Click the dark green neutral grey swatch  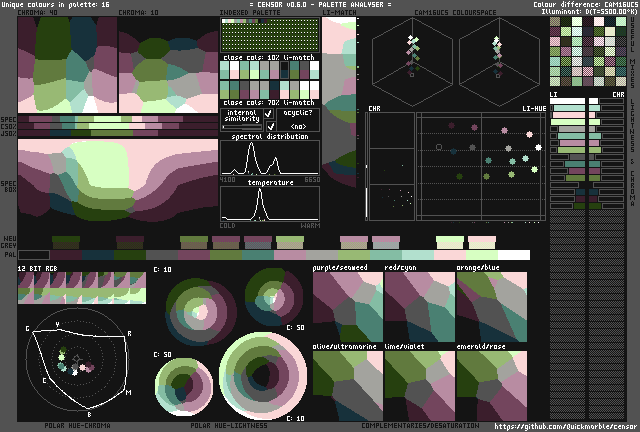click(x=66, y=242)
